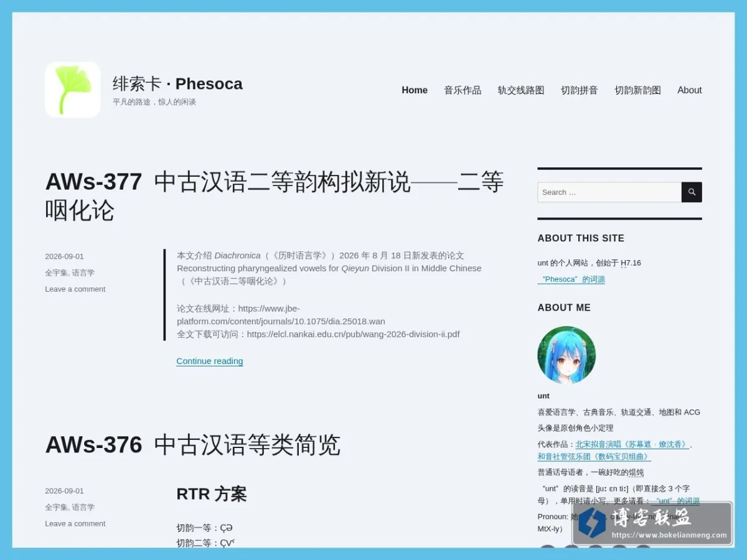Select 切韵新韵图 in the navigation
The image size is (747, 560).
click(638, 90)
